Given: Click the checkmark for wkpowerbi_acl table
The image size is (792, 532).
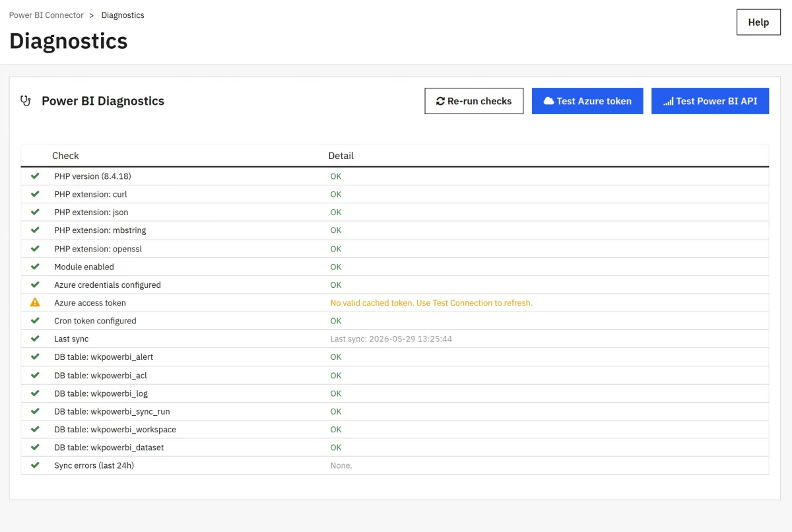Looking at the screenshot, I should 35,375.
